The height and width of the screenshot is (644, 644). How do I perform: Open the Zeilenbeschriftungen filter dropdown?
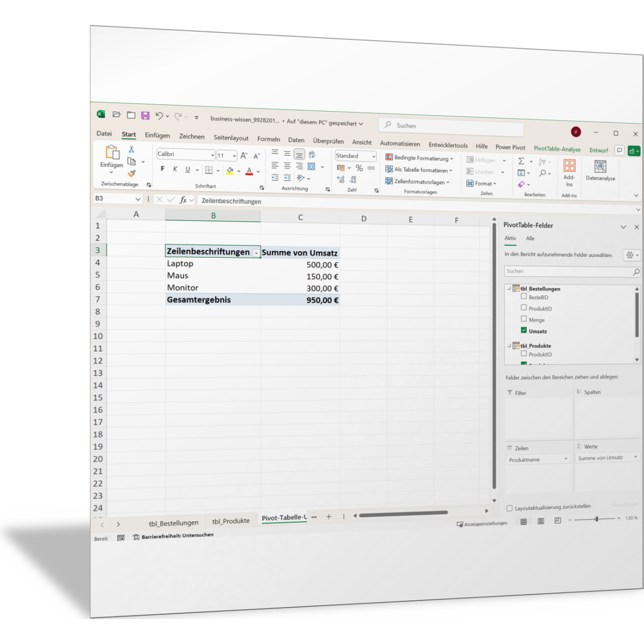[x=257, y=252]
